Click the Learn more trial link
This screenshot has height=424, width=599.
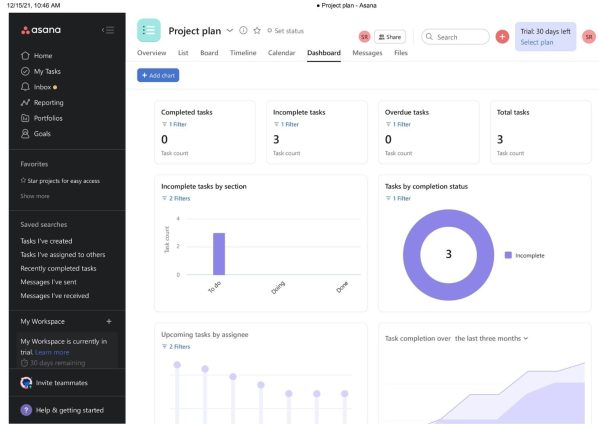coord(52,352)
